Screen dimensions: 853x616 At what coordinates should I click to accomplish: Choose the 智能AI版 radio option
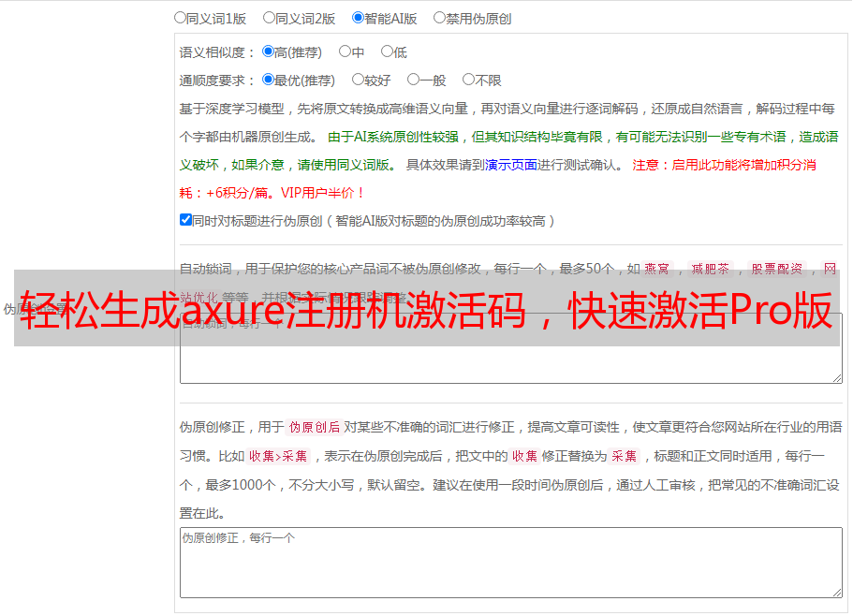tap(358, 18)
